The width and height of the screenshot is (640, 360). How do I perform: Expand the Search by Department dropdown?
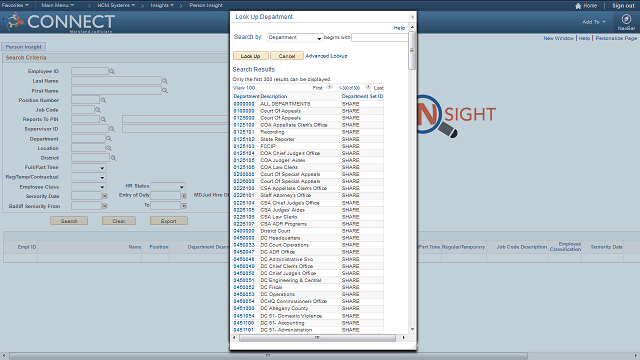[295, 38]
